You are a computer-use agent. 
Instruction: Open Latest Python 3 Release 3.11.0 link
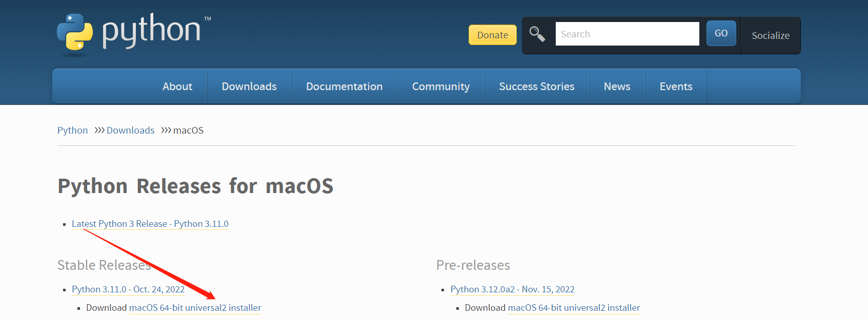tap(150, 224)
